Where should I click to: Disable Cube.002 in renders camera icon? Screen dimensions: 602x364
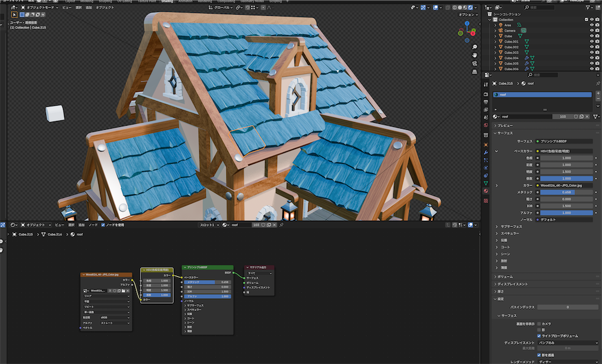pyautogui.click(x=597, y=47)
